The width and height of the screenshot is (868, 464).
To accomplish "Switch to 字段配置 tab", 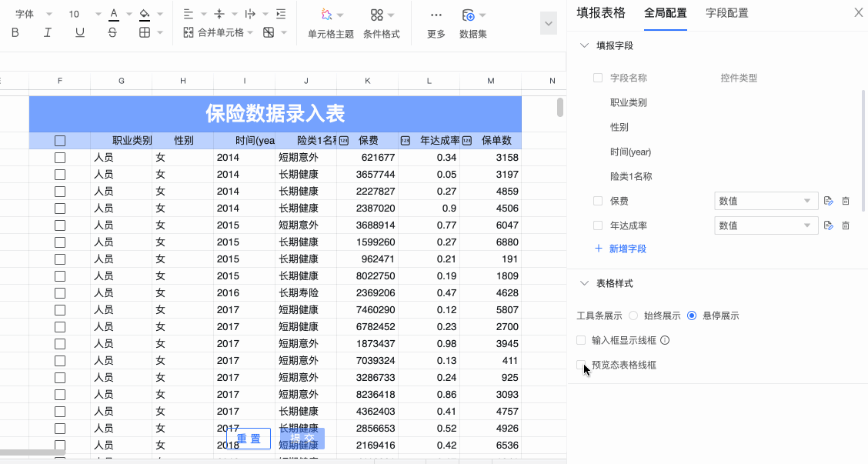I will [x=727, y=13].
